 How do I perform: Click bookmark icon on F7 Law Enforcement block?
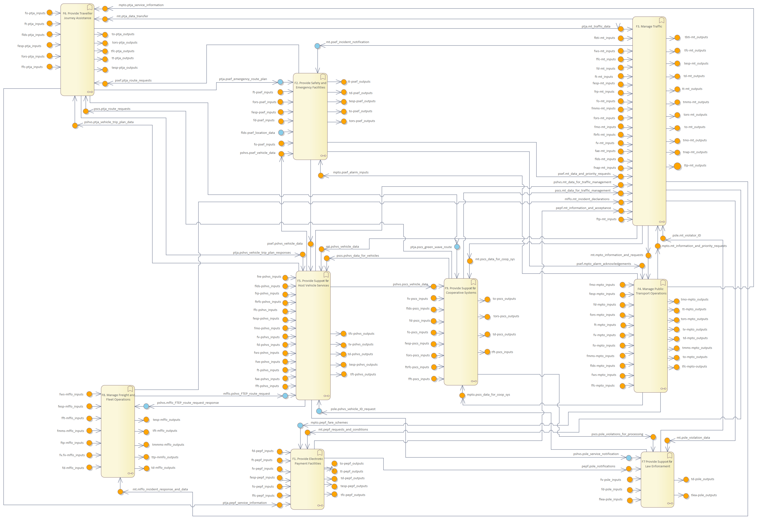(670, 455)
